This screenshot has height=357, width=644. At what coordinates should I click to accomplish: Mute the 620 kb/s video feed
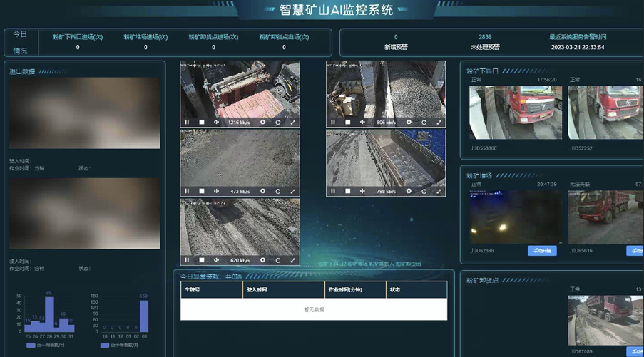point(216,260)
